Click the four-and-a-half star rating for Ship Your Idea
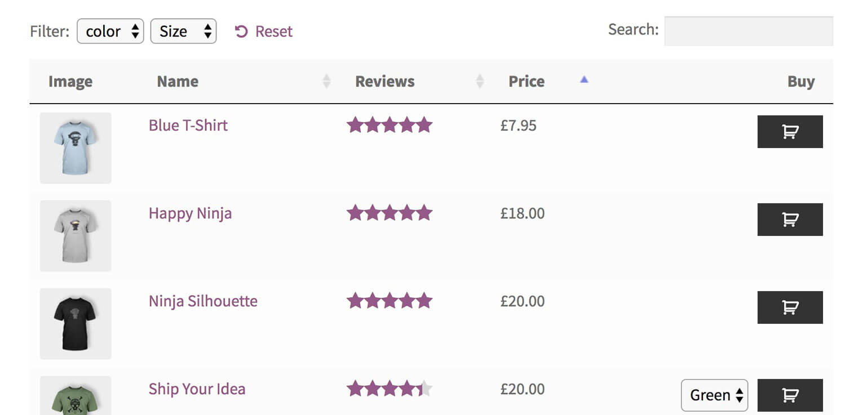 (389, 388)
